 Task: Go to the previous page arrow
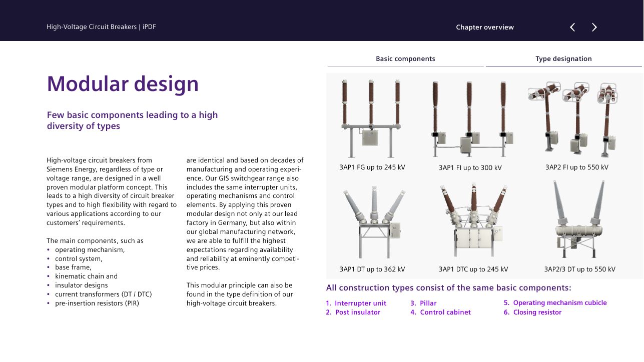pos(572,27)
